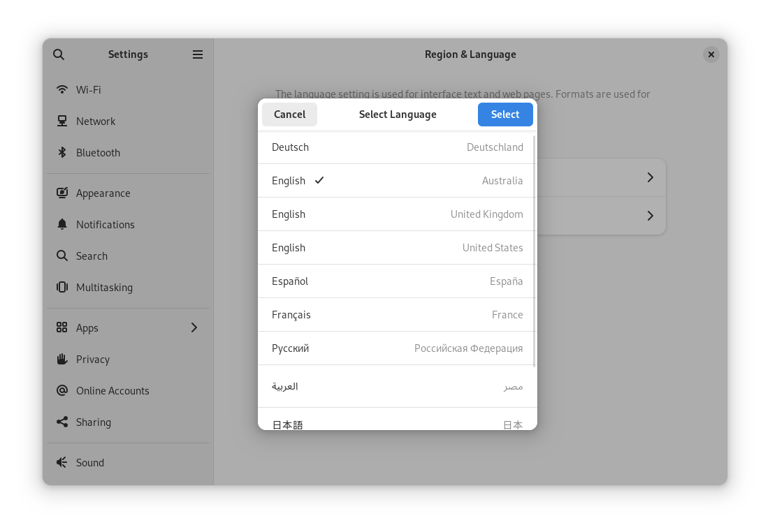Open the Appearance settings panel

pyautogui.click(x=103, y=193)
